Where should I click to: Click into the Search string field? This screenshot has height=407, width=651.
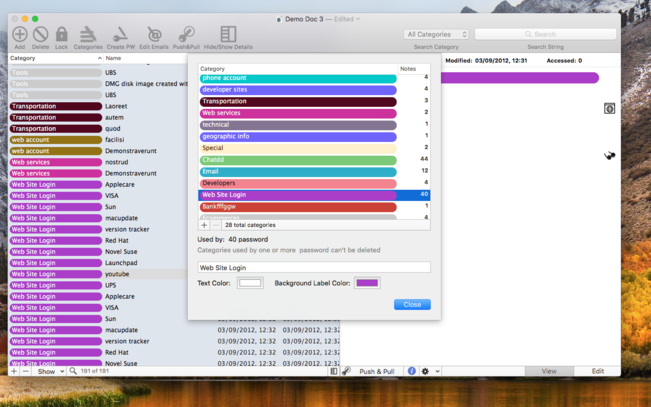point(545,34)
